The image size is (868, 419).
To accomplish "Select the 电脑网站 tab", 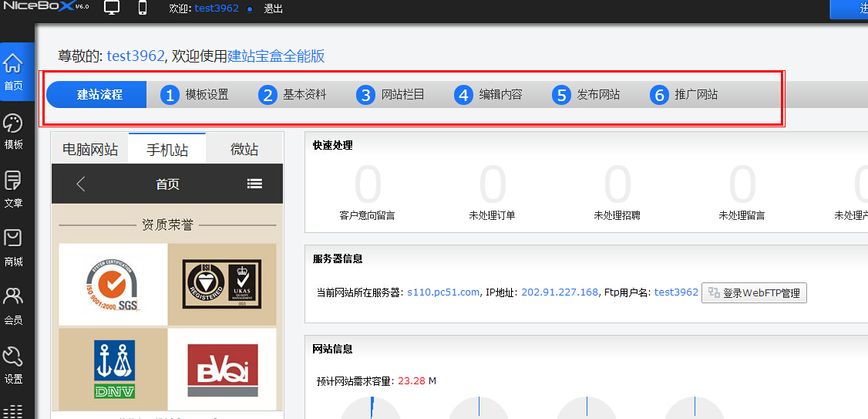I will 90,149.
